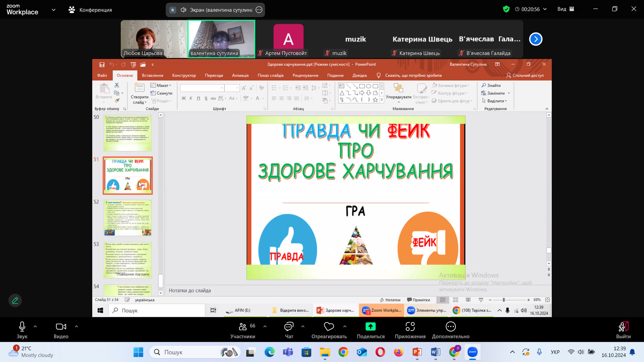Select slide 52 thumbnail in the panel
Screen dimensions: 644x362
[127, 218]
